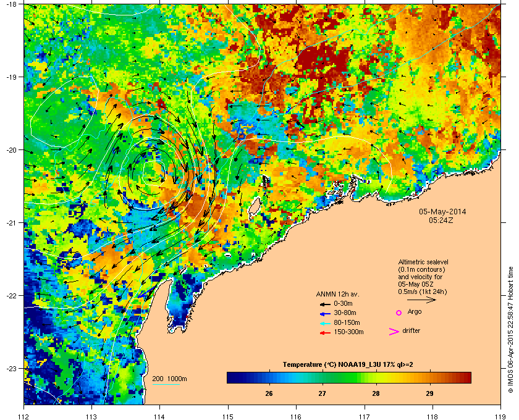
Task: Click the red 150-300m legend arrow
Action: pos(325,333)
